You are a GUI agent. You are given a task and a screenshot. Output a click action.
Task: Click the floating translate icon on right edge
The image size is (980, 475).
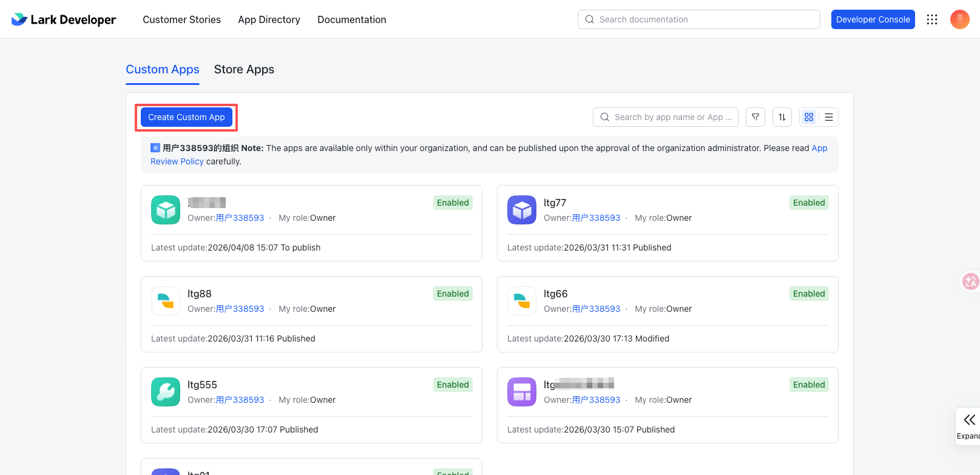click(x=970, y=281)
